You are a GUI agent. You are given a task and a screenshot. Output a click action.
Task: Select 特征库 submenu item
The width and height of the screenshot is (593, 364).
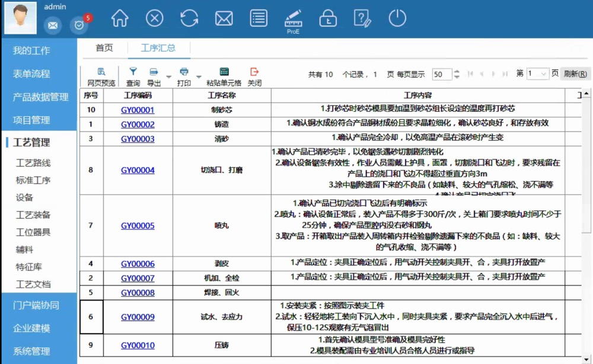(x=28, y=267)
